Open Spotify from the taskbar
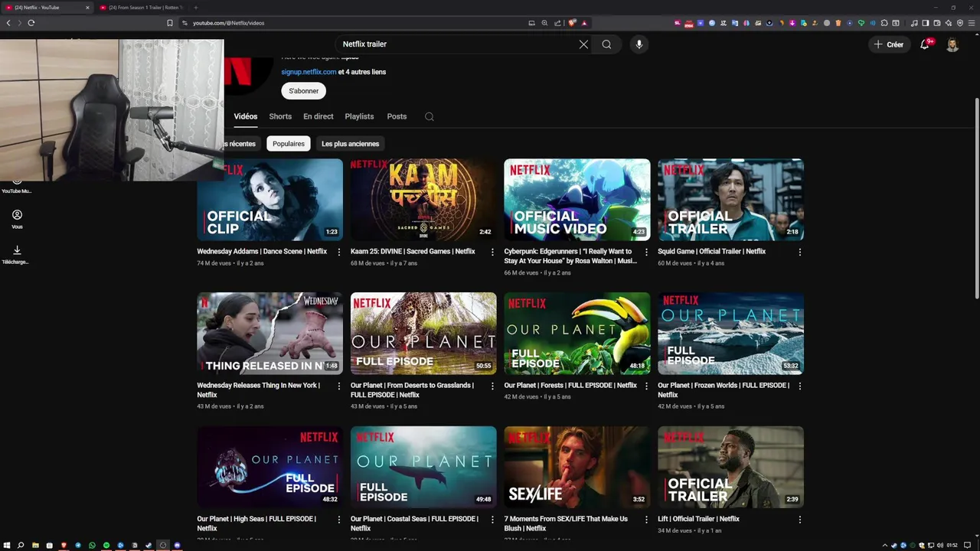This screenshot has width=980, height=551. [x=106, y=545]
